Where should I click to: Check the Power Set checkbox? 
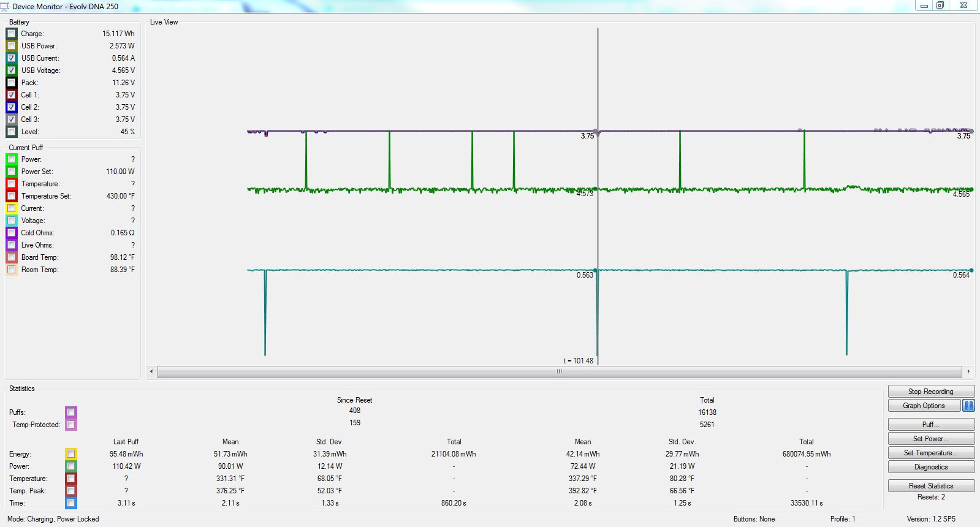click(x=11, y=172)
